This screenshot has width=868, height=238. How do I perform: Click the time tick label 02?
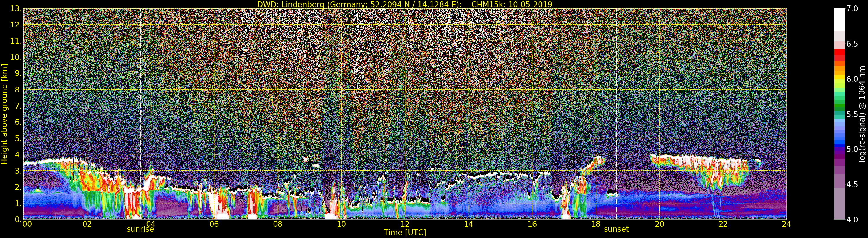coord(87,224)
